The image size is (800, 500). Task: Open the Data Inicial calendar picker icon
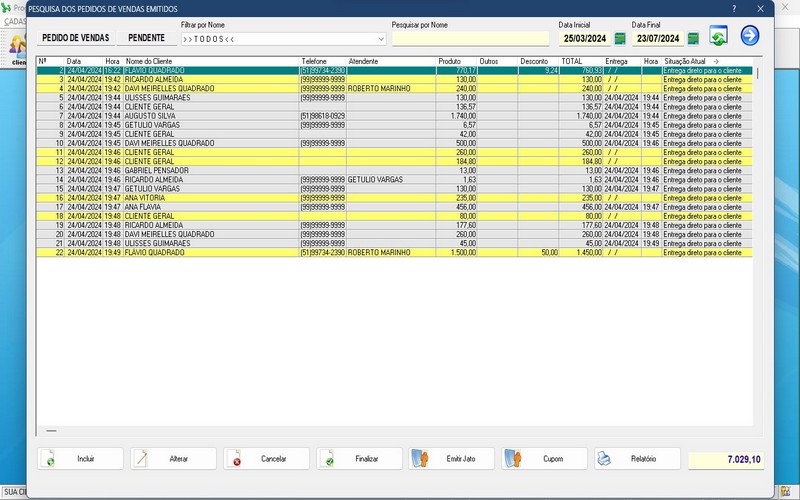coord(620,39)
